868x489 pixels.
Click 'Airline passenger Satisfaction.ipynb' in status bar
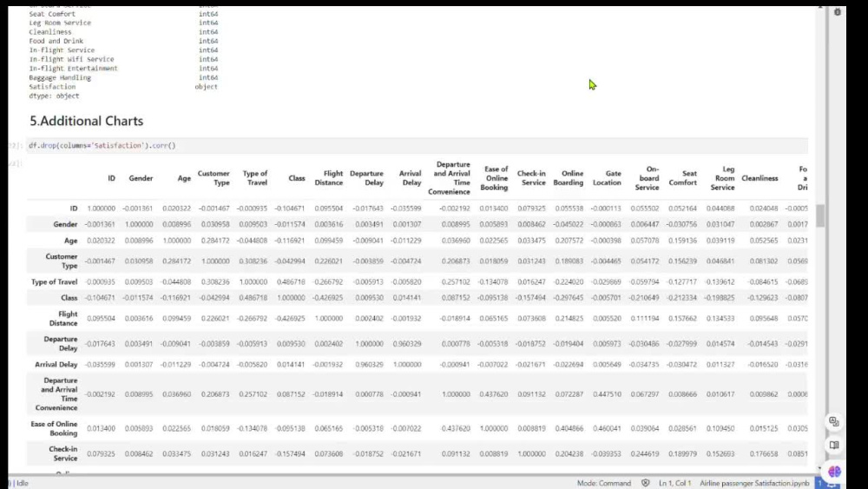pos(754,483)
